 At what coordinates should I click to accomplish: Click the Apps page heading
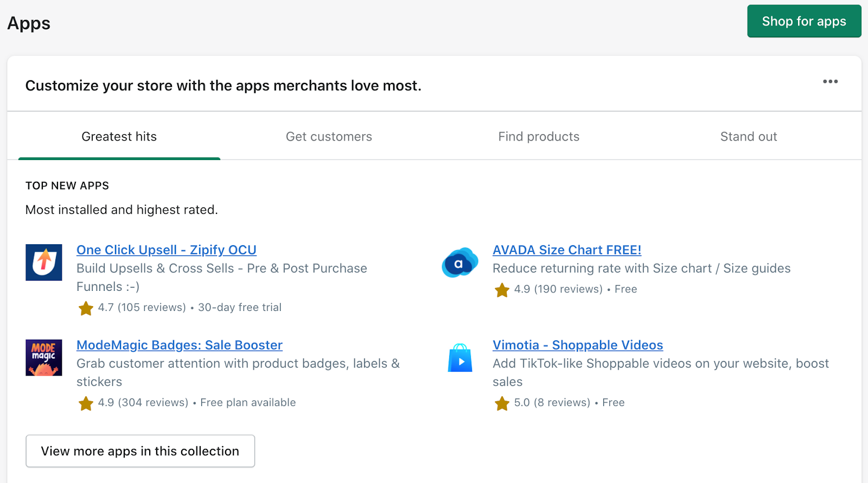pos(29,23)
